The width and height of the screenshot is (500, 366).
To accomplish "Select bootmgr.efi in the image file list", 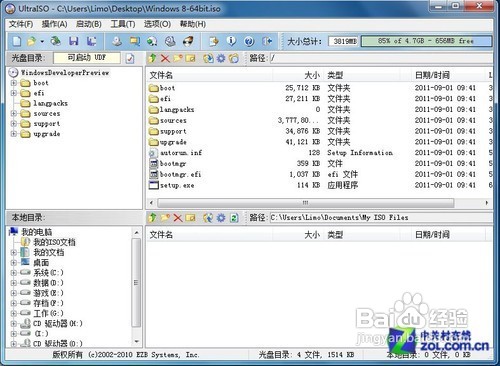I will point(175,174).
